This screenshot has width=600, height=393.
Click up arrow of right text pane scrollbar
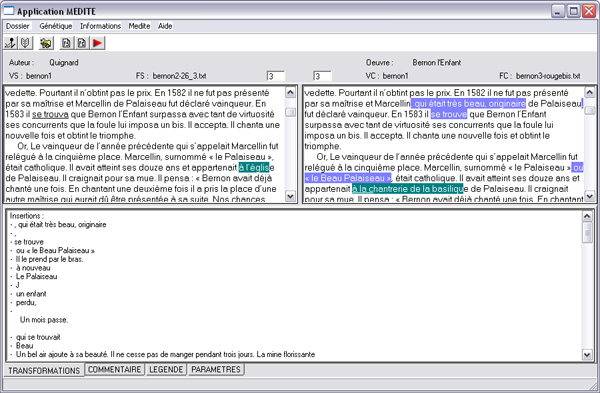[590, 92]
